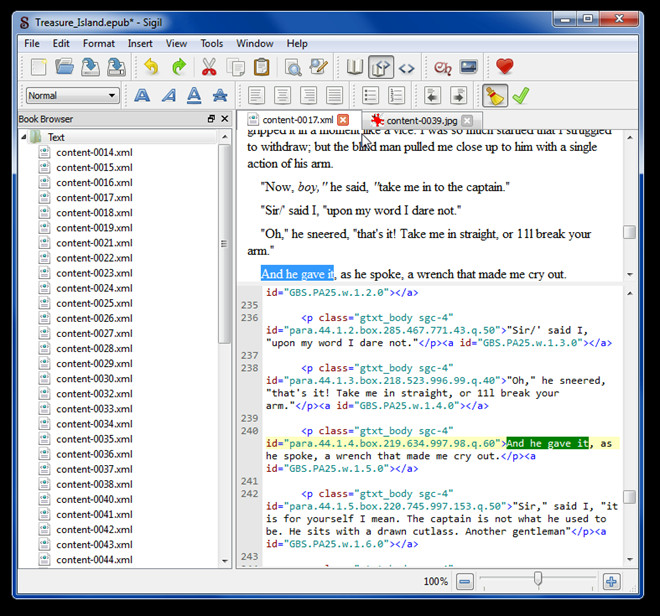660x616 pixels.
Task: Decrease indent level
Action: (x=432, y=96)
